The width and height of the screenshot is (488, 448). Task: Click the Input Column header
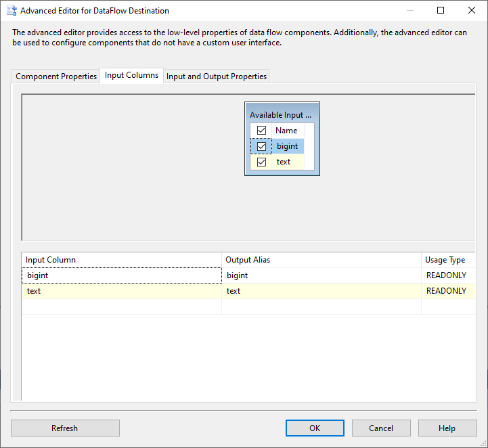coord(122,260)
